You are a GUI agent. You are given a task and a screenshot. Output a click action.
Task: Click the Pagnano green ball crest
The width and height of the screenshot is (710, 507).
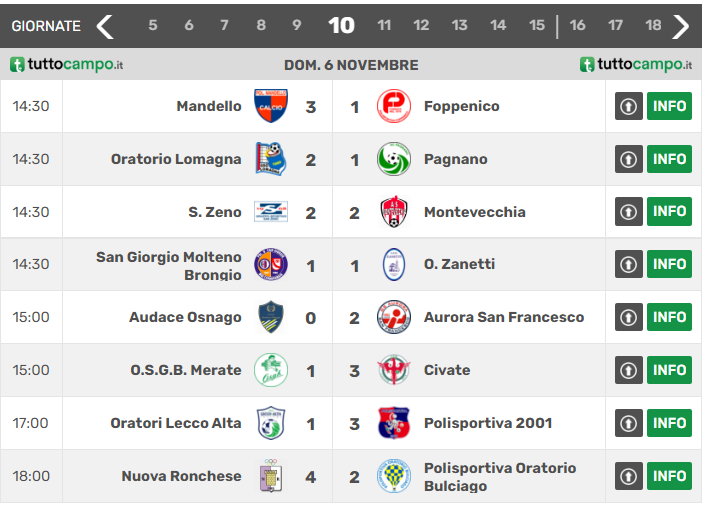[393, 159]
